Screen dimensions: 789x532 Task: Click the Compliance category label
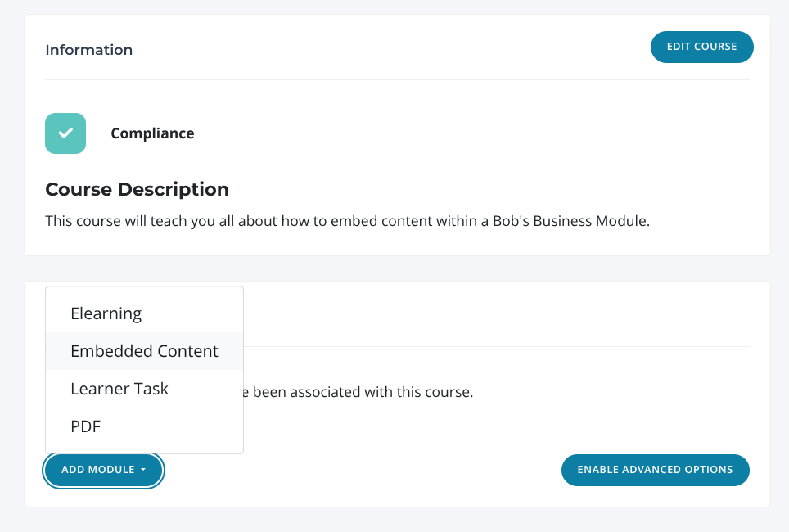[152, 133]
